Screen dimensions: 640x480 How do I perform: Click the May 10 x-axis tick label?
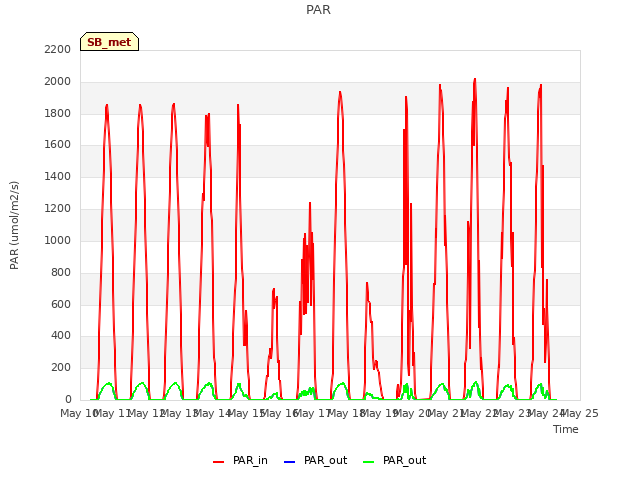point(80,414)
